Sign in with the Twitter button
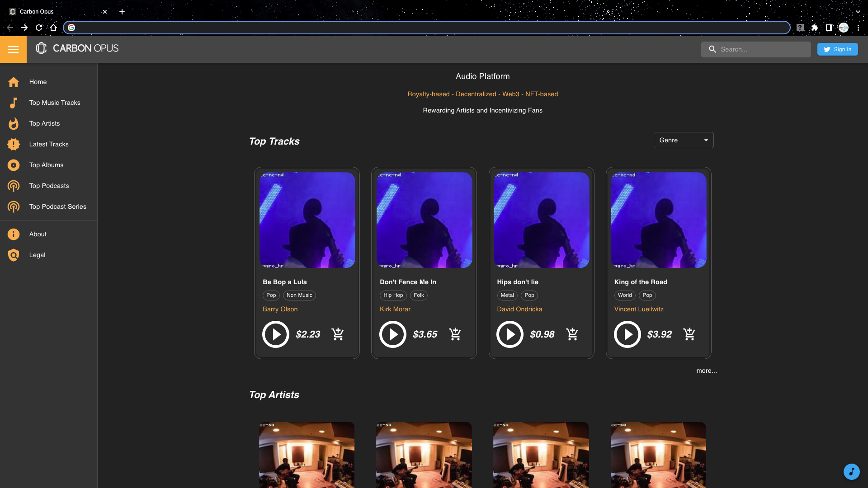 click(x=837, y=49)
